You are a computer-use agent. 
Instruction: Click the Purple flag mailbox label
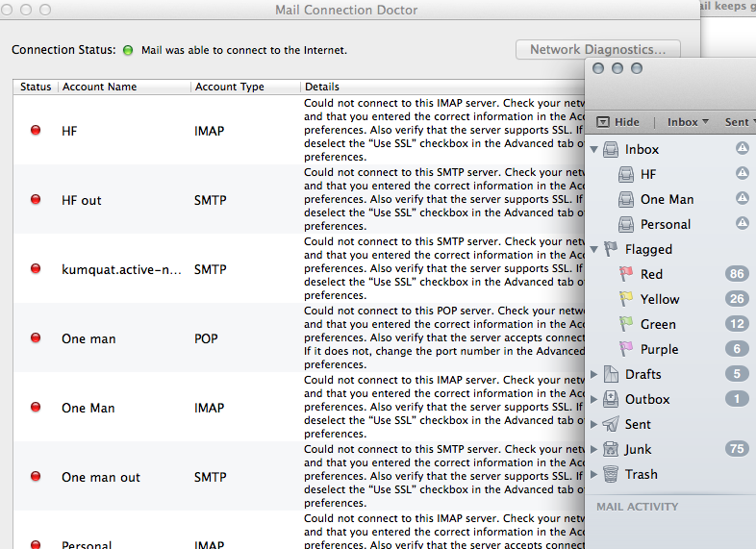[659, 349]
